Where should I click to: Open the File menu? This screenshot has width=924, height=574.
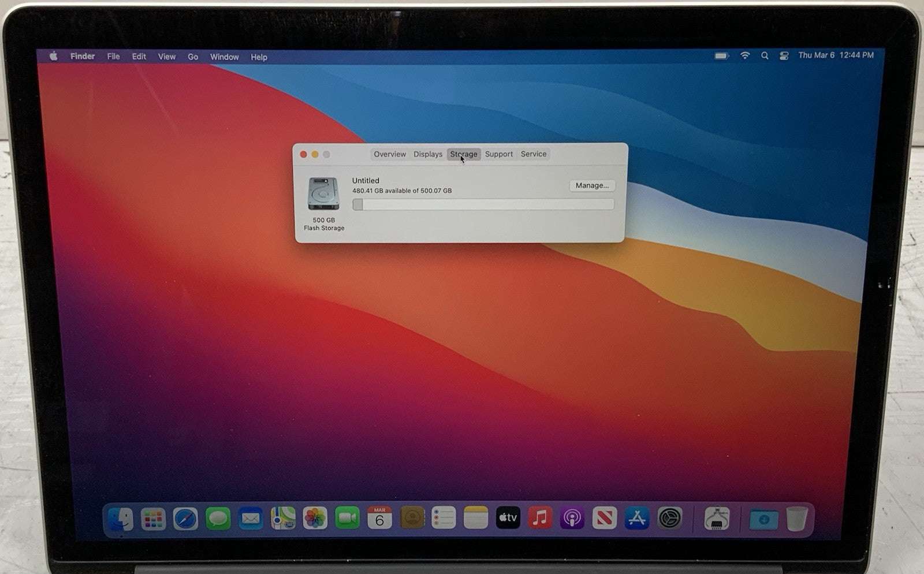(x=113, y=56)
